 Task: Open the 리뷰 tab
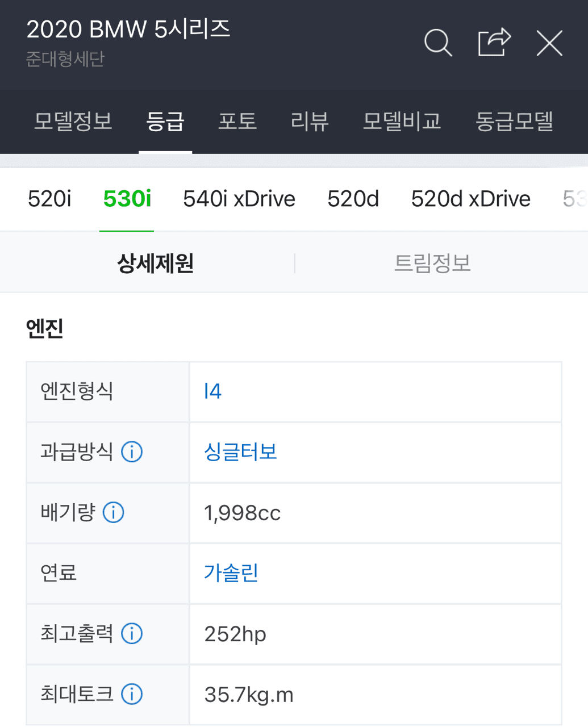coord(308,122)
